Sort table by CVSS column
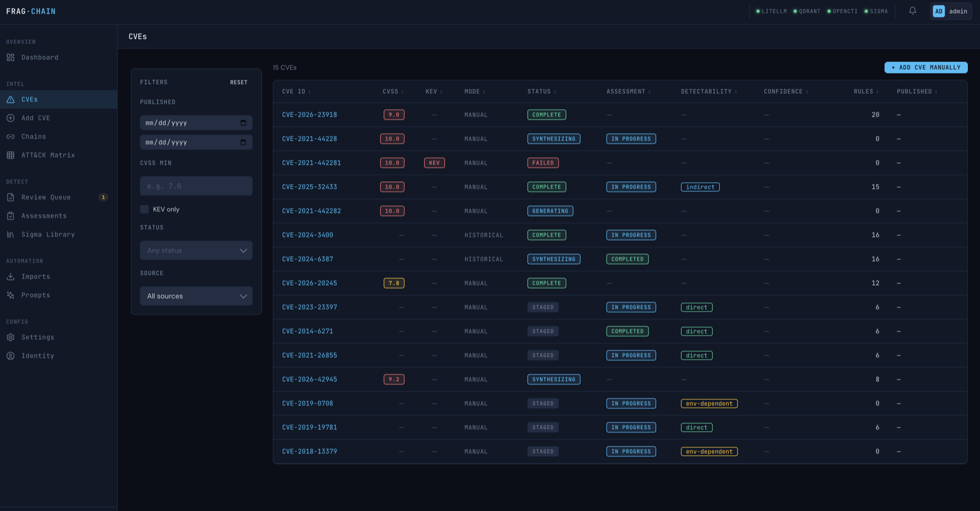980x511 pixels. 393,91
